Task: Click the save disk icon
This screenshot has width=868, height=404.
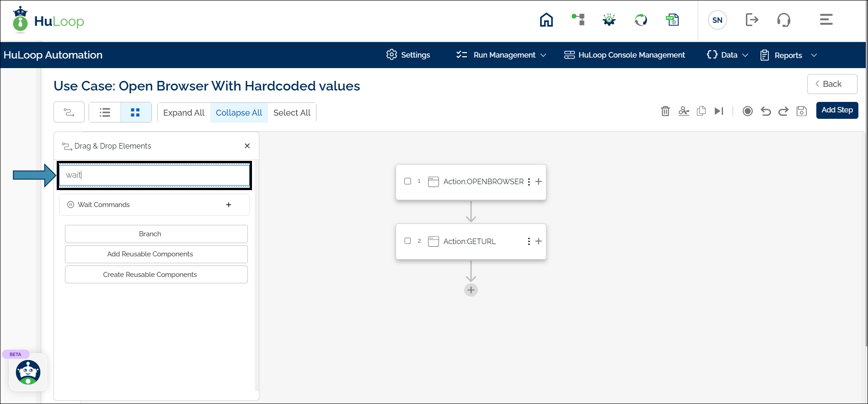Action: coord(801,111)
